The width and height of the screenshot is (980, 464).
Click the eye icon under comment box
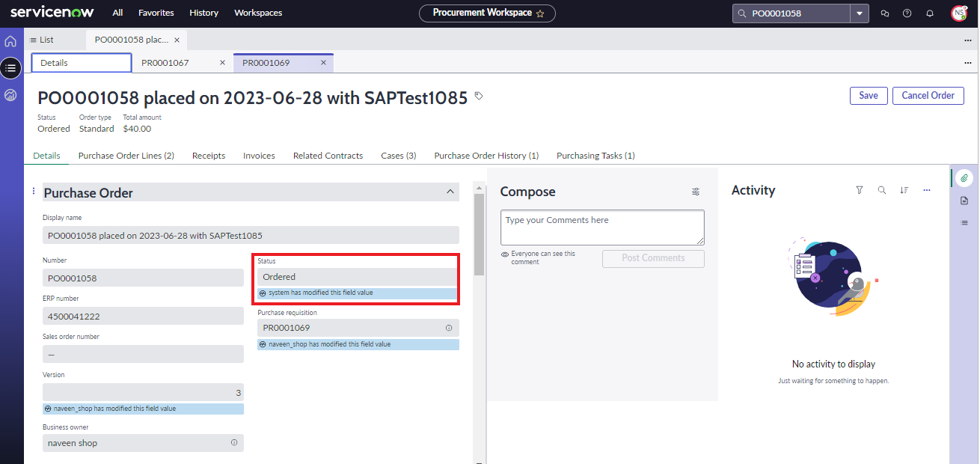[x=505, y=254]
